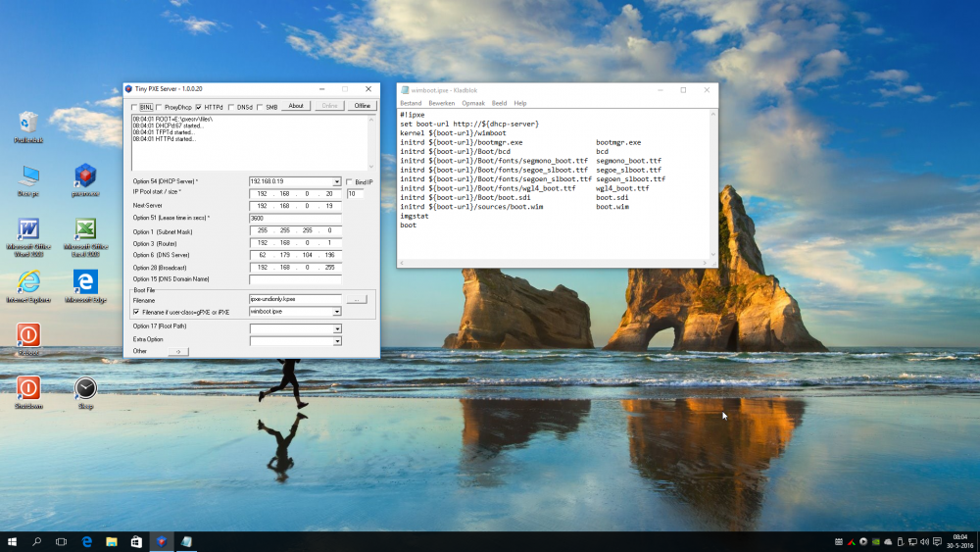Expand the Option 17 Root Path dropdown

[x=337, y=328]
